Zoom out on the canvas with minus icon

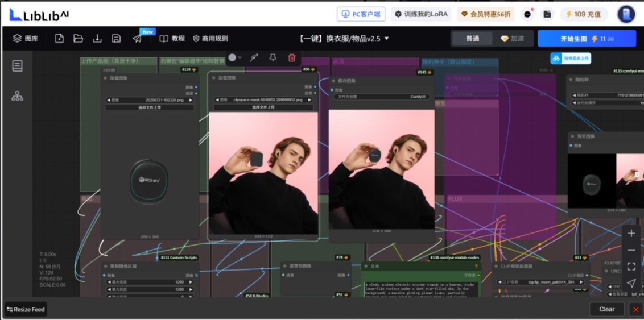point(631,250)
